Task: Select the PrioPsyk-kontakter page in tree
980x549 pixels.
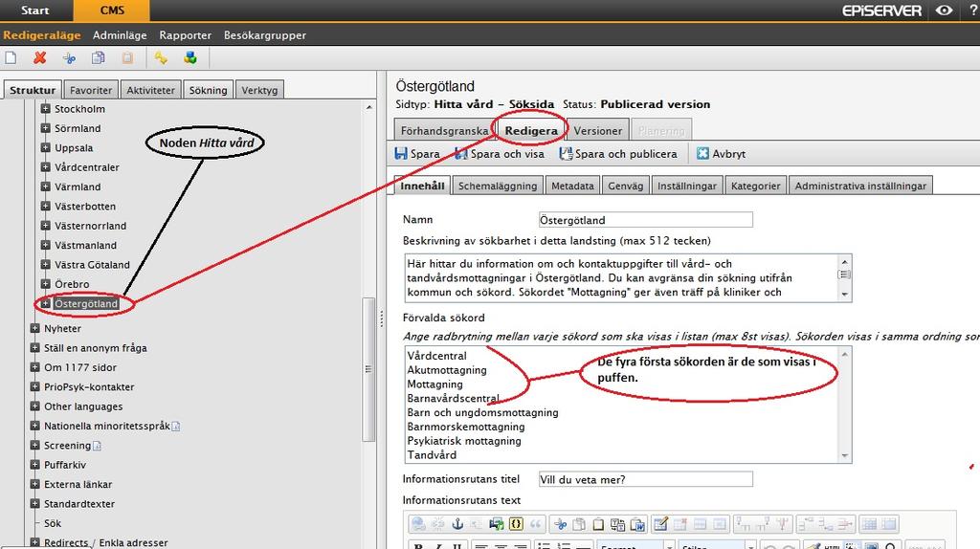Action: coord(89,386)
